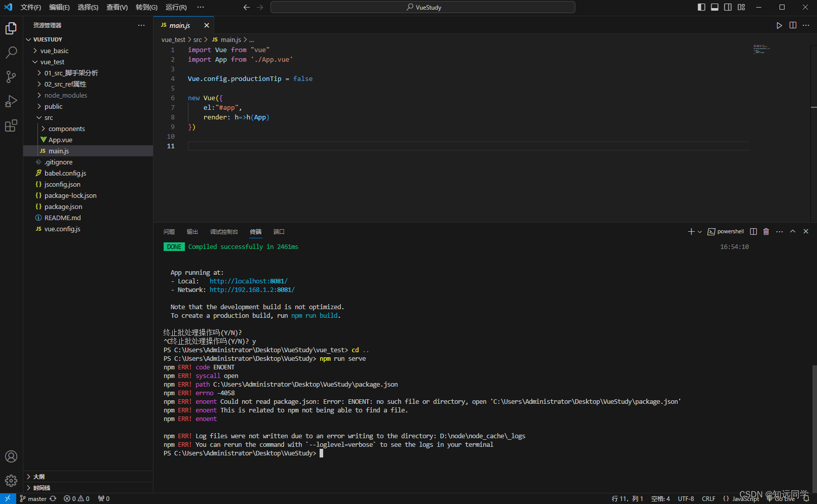Image resolution: width=817 pixels, height=504 pixels.
Task: Change the CRLF line ending setting
Action: pos(709,498)
